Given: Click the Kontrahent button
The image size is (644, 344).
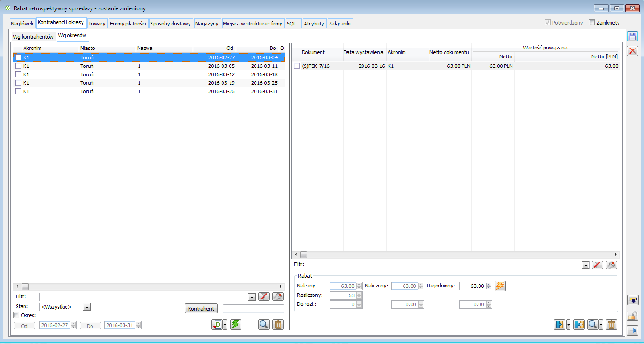Looking at the screenshot, I should [x=201, y=309].
